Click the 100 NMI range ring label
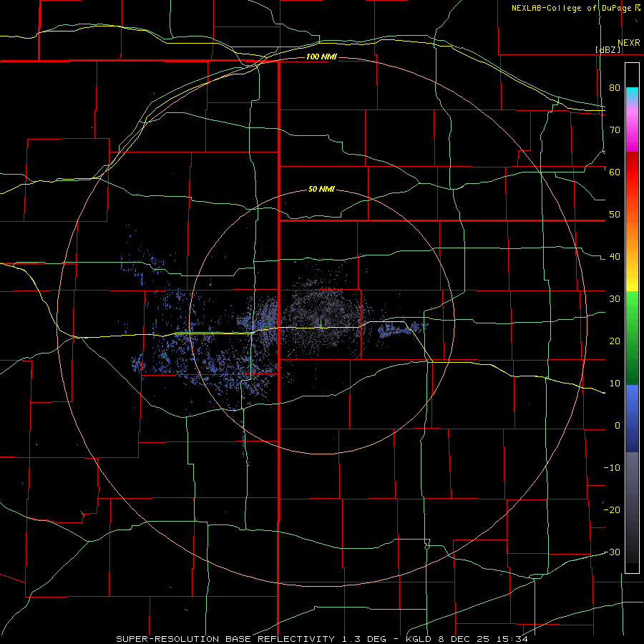This screenshot has height=644, width=644. (x=321, y=57)
